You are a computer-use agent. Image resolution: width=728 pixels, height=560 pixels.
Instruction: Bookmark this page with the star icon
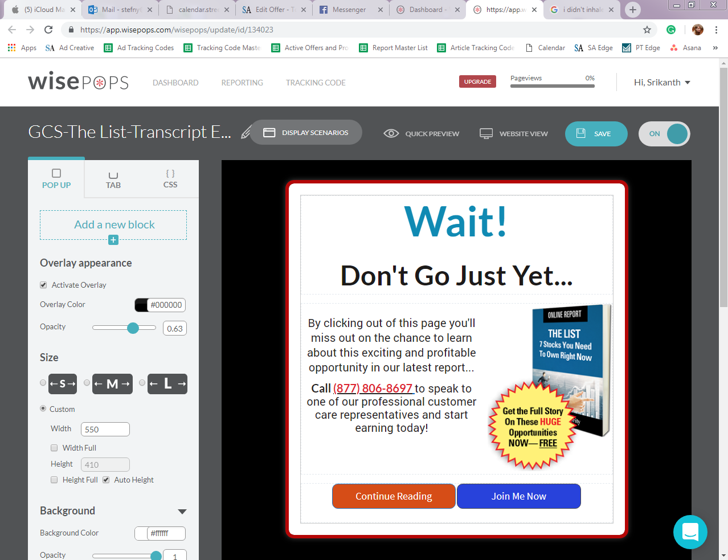647,30
